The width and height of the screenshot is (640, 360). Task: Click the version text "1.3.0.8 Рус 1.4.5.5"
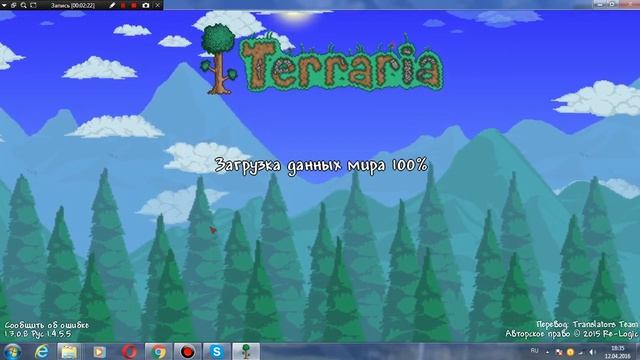(x=38, y=334)
